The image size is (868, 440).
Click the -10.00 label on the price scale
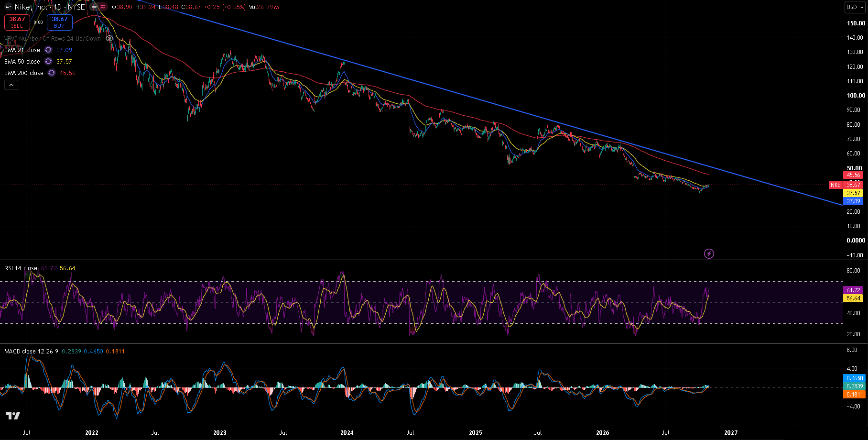coord(855,255)
